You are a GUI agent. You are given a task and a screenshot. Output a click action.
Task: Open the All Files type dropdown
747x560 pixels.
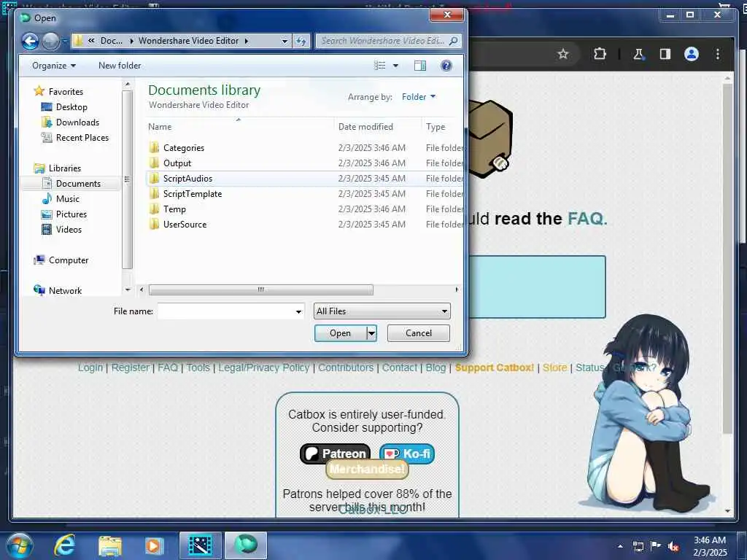382,311
